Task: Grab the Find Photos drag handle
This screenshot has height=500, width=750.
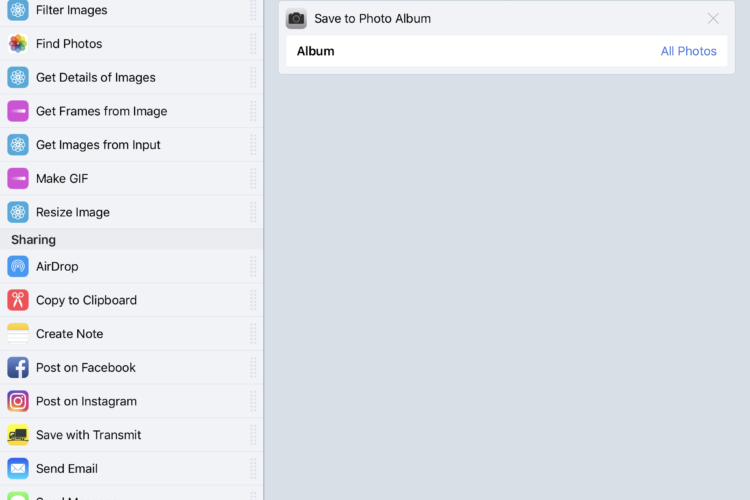Action: click(x=253, y=44)
